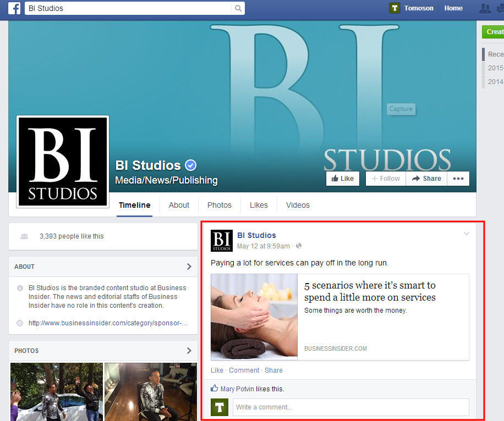Click the Capture button on cover photo
This screenshot has height=421, width=504.
click(401, 109)
